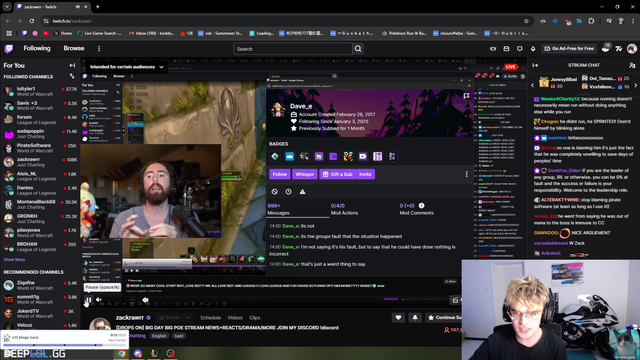Switch to the Clips tab of the channel
Image resolution: width=640 pixels, height=360 pixels.
click(255, 318)
